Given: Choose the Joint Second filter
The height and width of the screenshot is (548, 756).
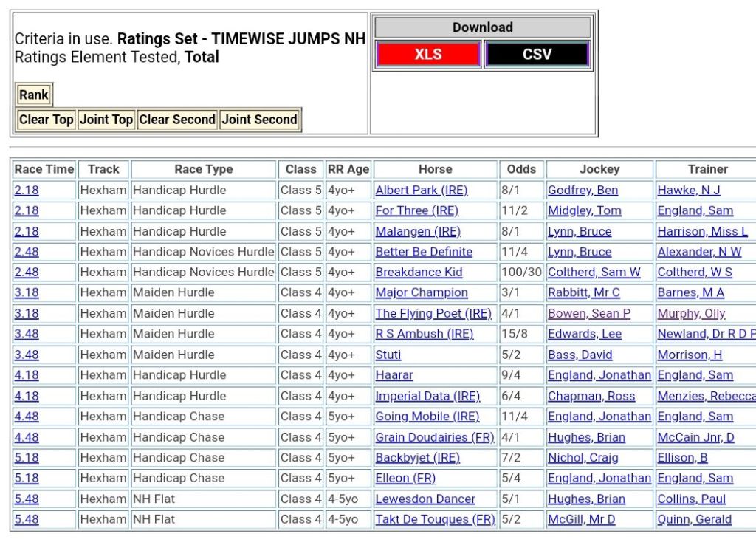Looking at the screenshot, I should point(260,120).
